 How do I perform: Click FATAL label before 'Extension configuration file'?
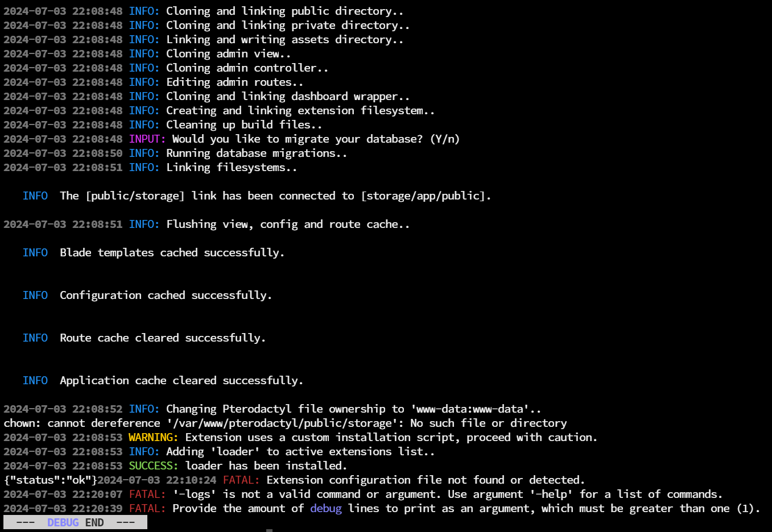(241, 480)
